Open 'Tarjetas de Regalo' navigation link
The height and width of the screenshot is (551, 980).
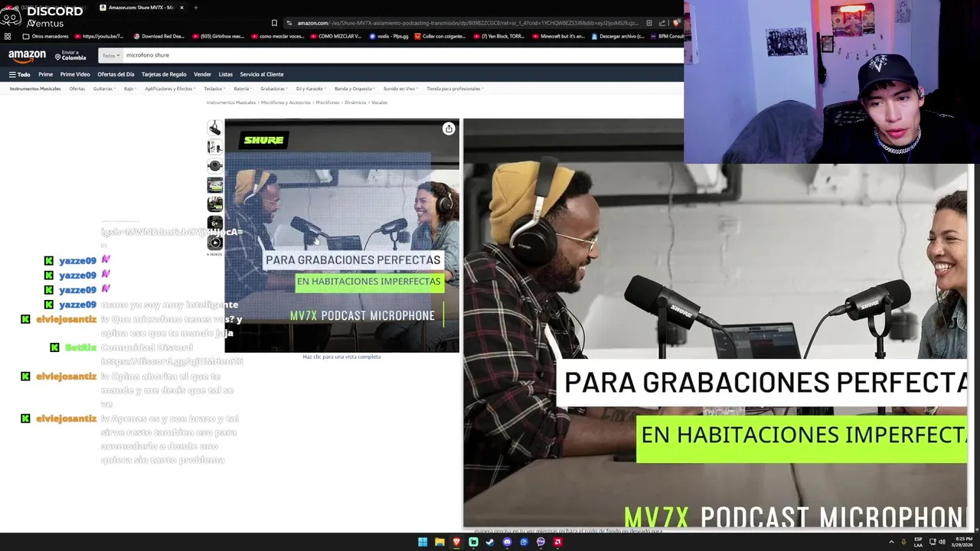coord(164,74)
